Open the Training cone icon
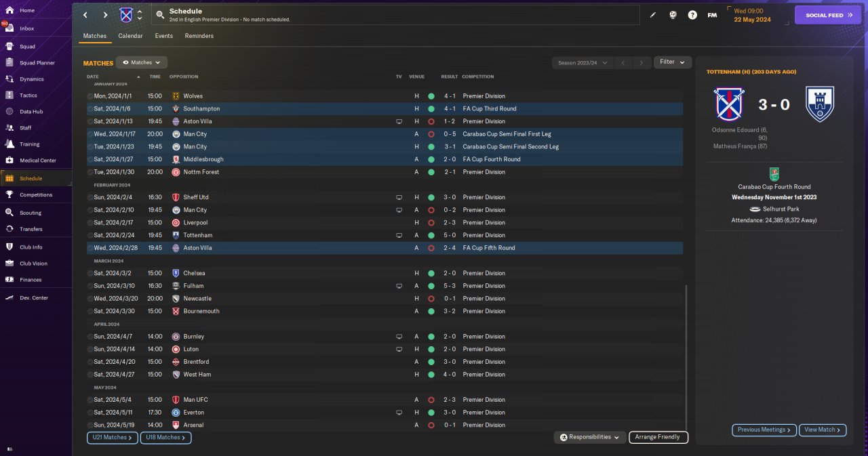This screenshot has height=456, width=868. coord(9,144)
